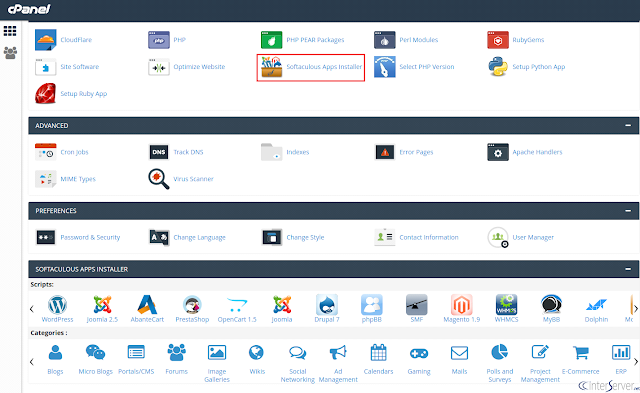Collapse the Preferences section

coord(628,211)
